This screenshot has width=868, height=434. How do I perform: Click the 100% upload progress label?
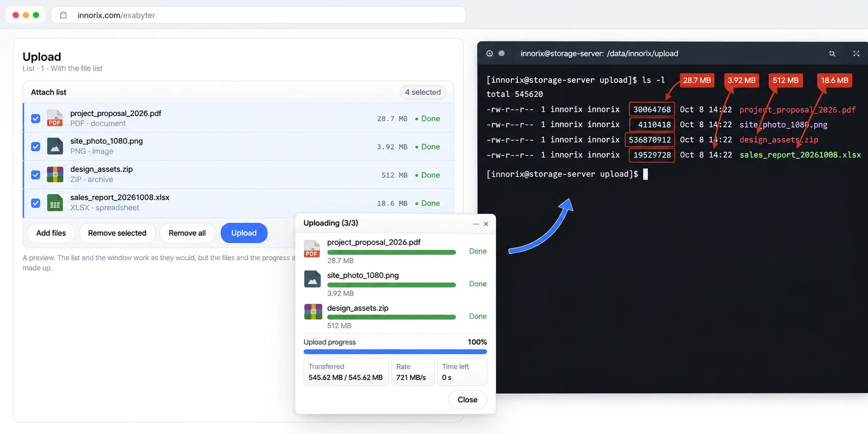pyautogui.click(x=477, y=342)
